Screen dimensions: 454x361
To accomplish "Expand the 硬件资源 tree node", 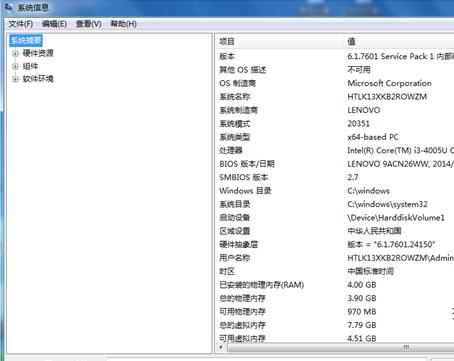I will click(x=15, y=53).
